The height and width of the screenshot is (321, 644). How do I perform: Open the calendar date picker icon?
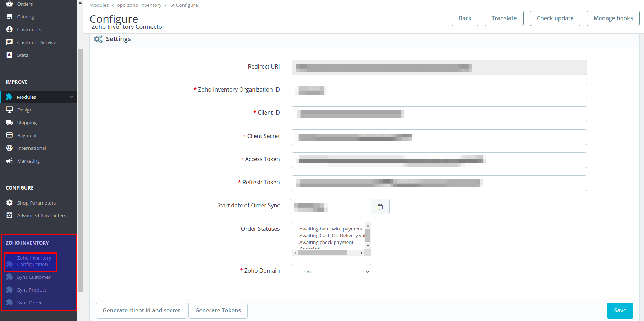click(380, 206)
